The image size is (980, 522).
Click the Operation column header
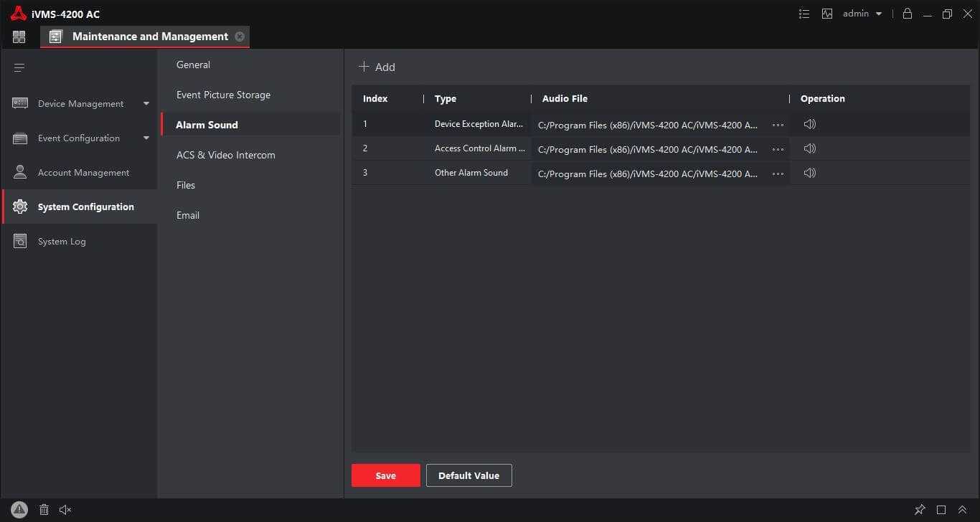pyautogui.click(x=823, y=99)
